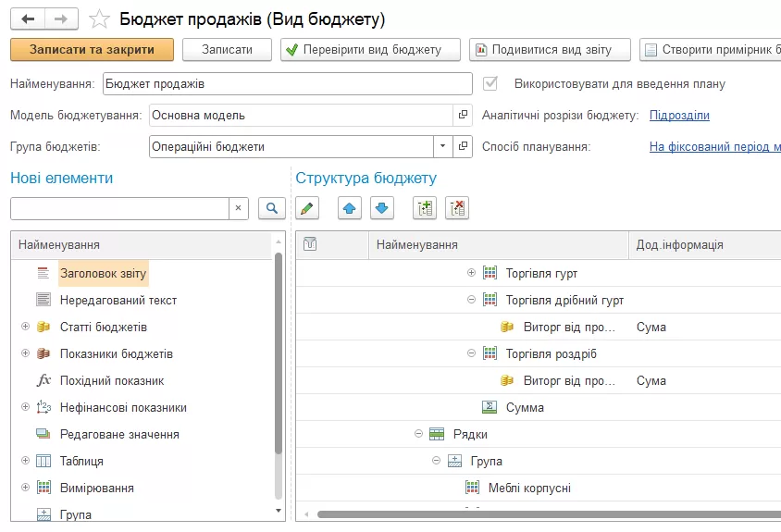This screenshot has width=781, height=532.
Task: Open Основна модель with its open-form icon
Action: 463,115
